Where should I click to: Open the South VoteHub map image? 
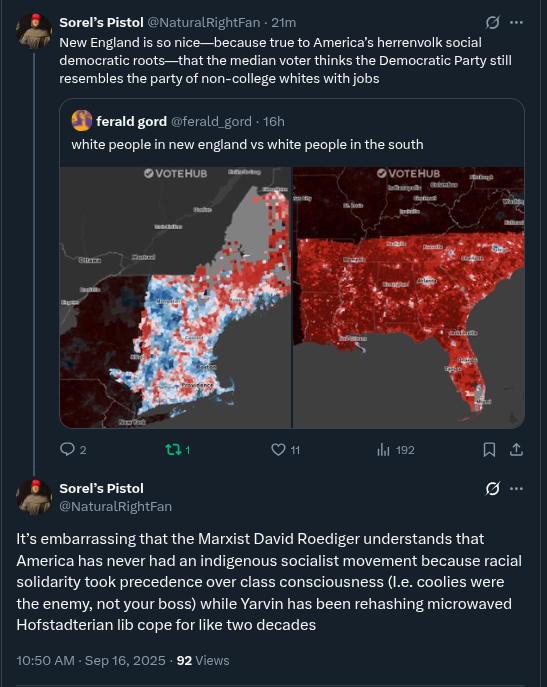(x=408, y=297)
